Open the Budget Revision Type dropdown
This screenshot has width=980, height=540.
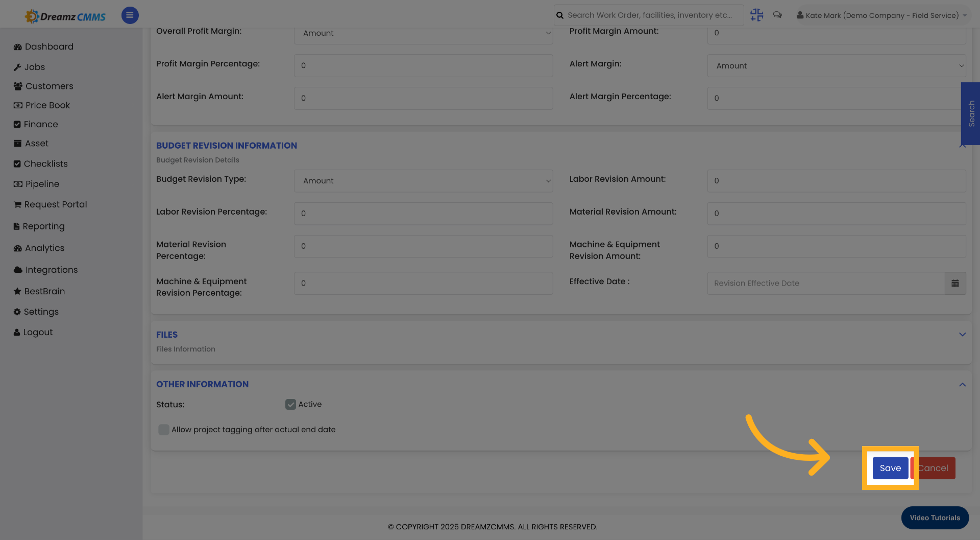[x=423, y=181]
